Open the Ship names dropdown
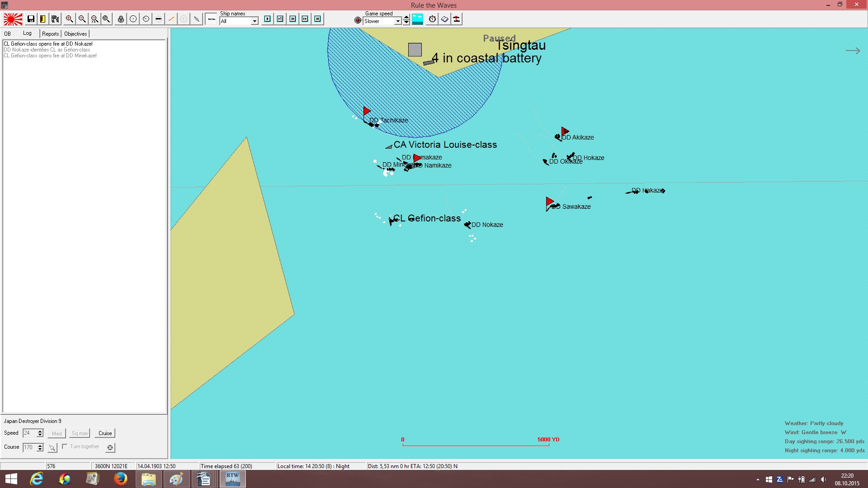The width and height of the screenshot is (868, 488). point(255,21)
